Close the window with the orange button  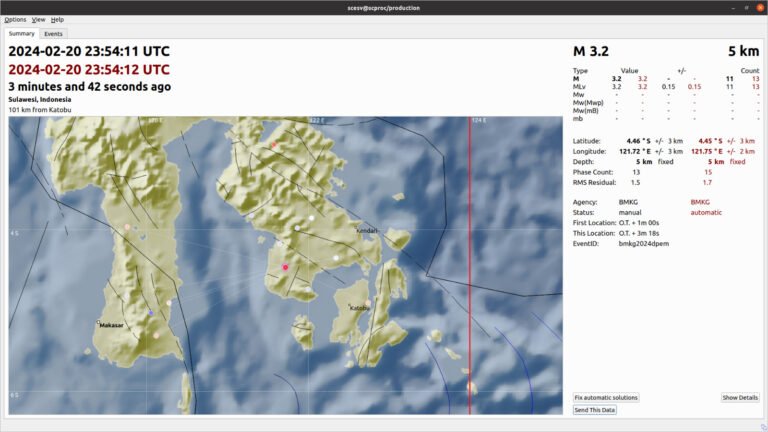pos(760,7)
